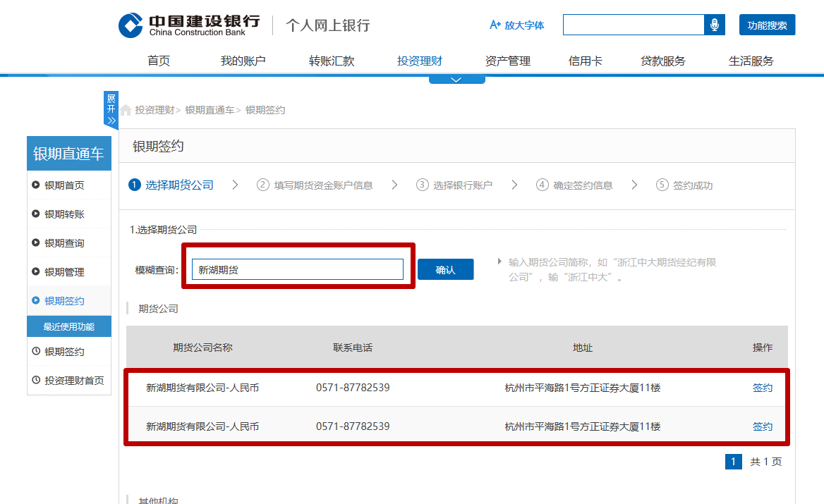This screenshot has height=504, width=824.
Task: Click the microphone voice search icon
Action: coord(714,25)
